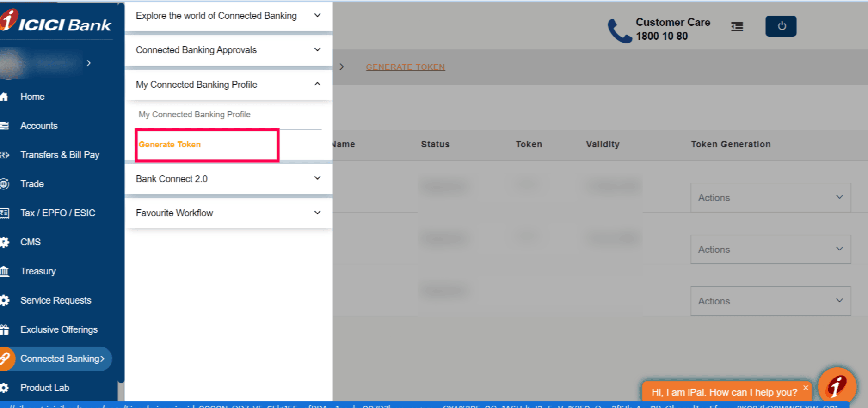
Task: Click the Customer Care phone icon
Action: point(619,30)
